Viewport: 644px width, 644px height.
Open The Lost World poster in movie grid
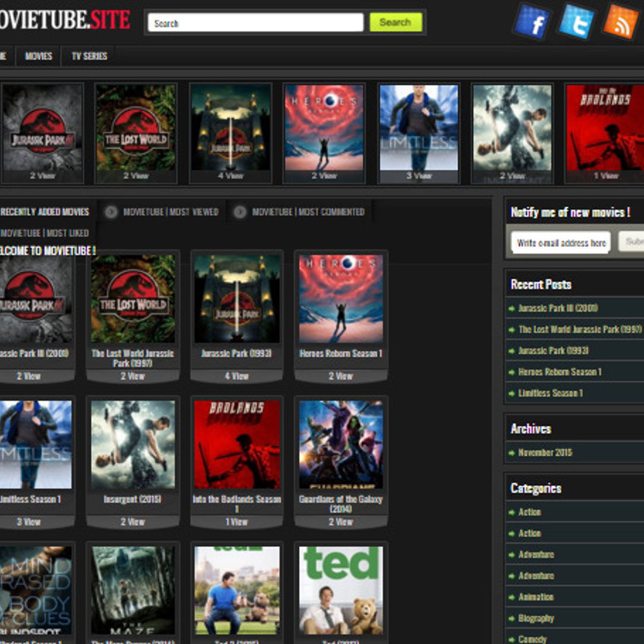[x=133, y=299]
